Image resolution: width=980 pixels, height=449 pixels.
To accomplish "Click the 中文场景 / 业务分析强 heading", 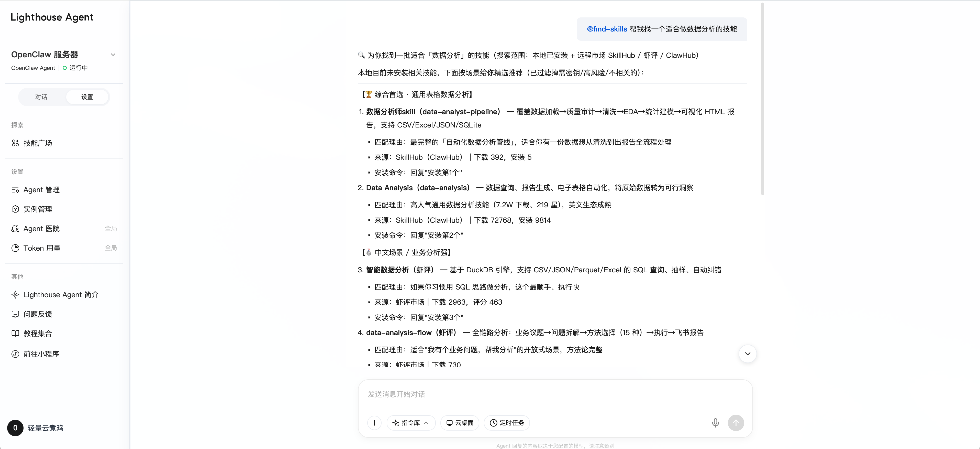I will click(406, 252).
